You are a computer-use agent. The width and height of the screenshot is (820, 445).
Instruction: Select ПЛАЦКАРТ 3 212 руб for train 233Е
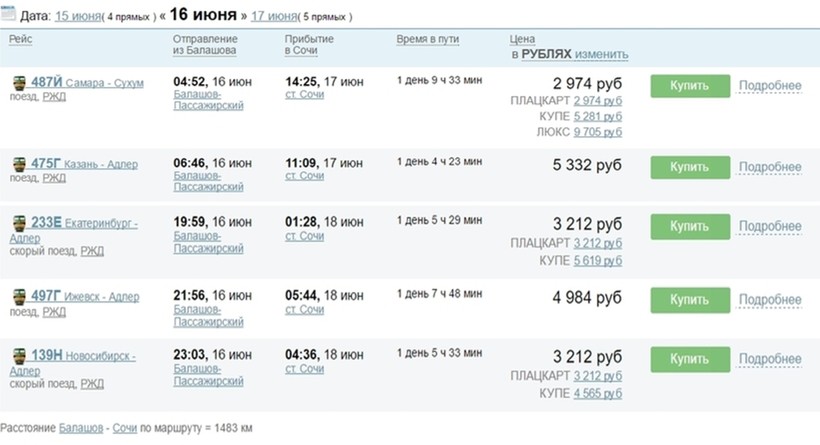(598, 243)
